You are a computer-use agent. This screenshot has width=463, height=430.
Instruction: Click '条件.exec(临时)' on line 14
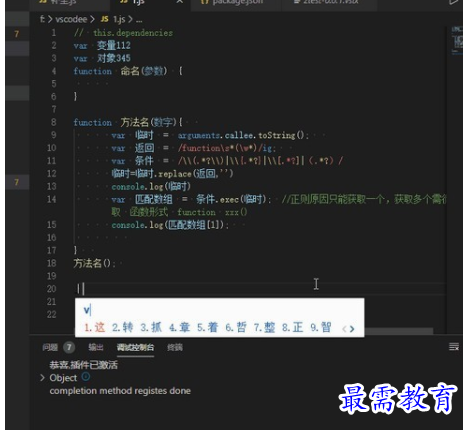[x=231, y=199]
